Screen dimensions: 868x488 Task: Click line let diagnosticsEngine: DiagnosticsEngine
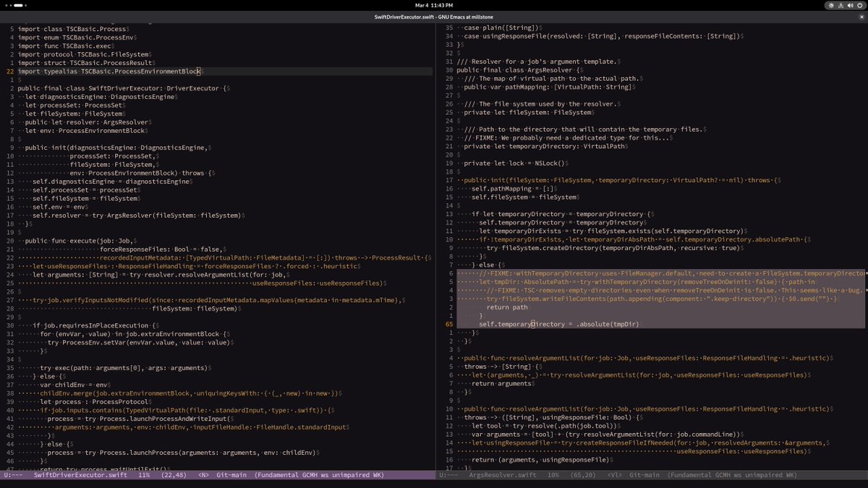coord(100,97)
